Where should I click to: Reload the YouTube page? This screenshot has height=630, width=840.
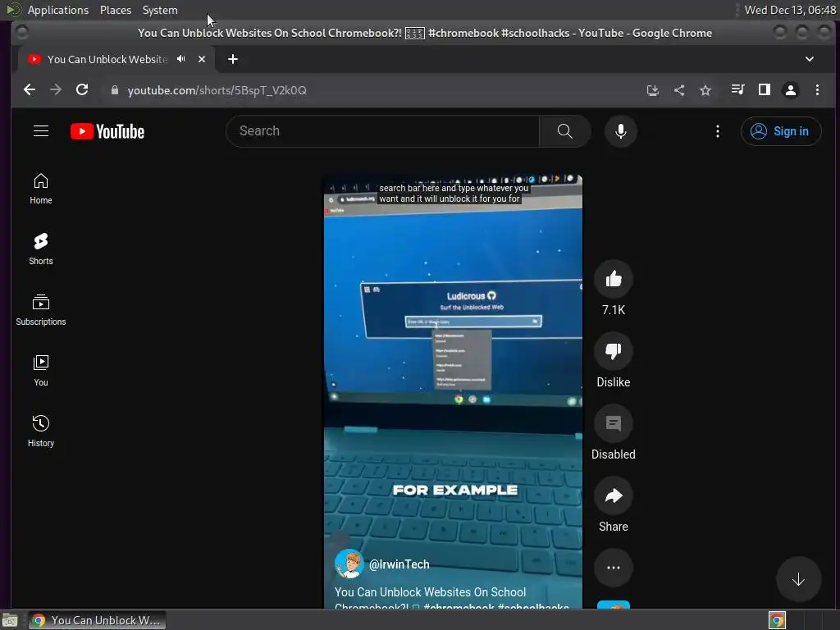tap(82, 90)
